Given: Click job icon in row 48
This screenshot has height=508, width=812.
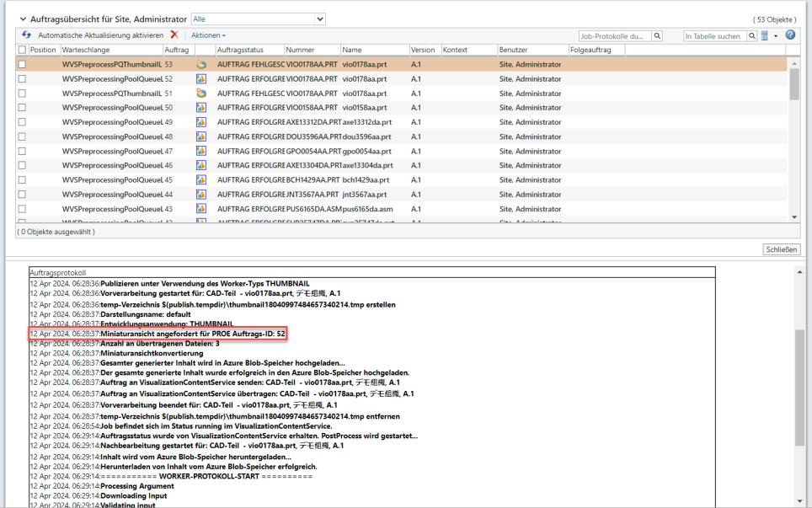Looking at the screenshot, I should pos(201,136).
